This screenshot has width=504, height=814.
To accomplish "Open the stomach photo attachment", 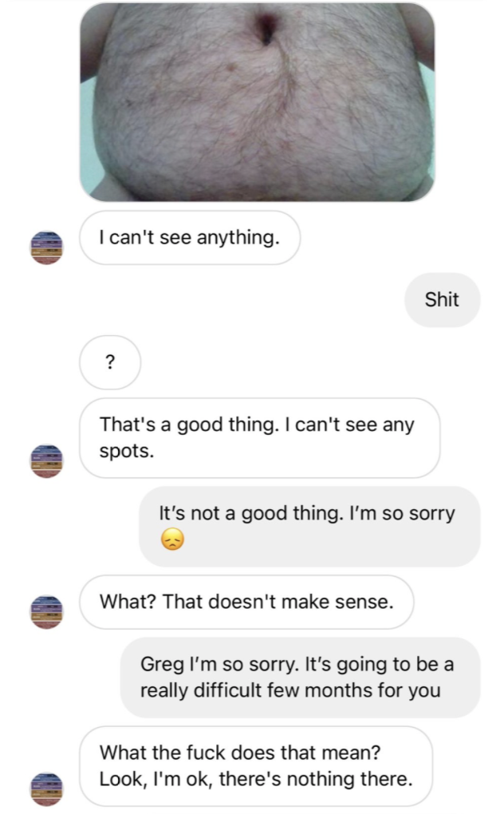I will 258,102.
